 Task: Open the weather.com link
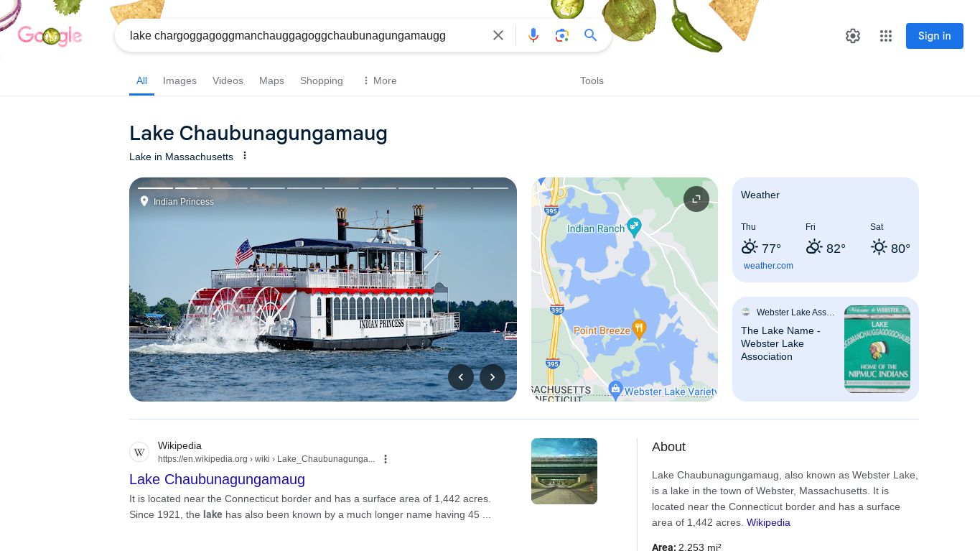pyautogui.click(x=768, y=266)
